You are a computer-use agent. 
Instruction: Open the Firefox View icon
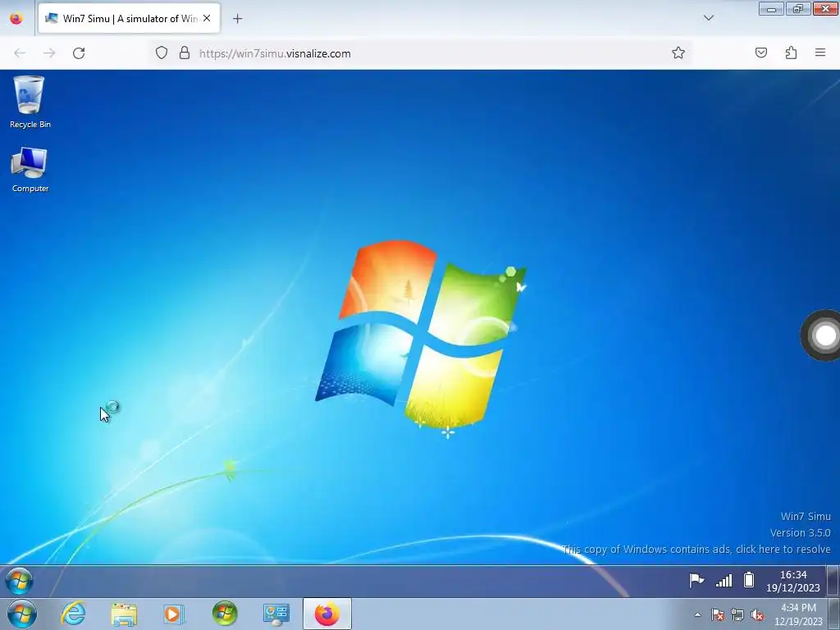point(16,18)
